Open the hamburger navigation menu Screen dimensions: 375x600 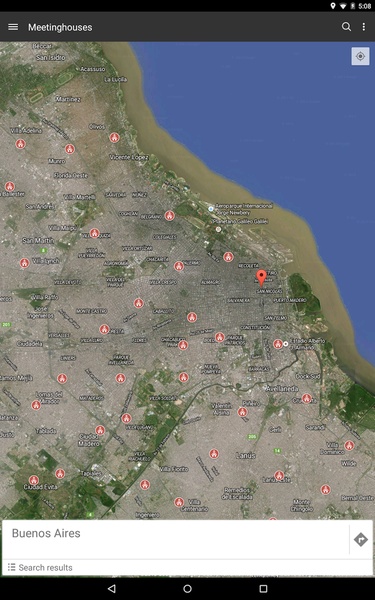[x=13, y=27]
